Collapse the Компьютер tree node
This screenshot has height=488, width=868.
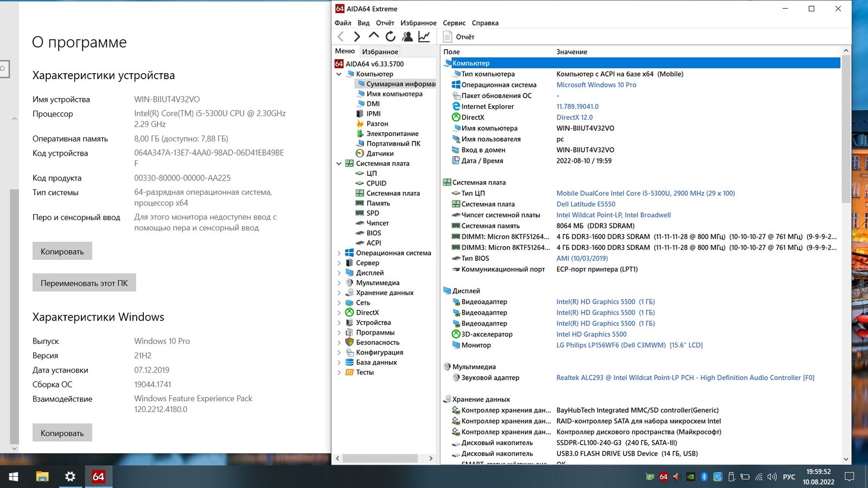tap(339, 74)
